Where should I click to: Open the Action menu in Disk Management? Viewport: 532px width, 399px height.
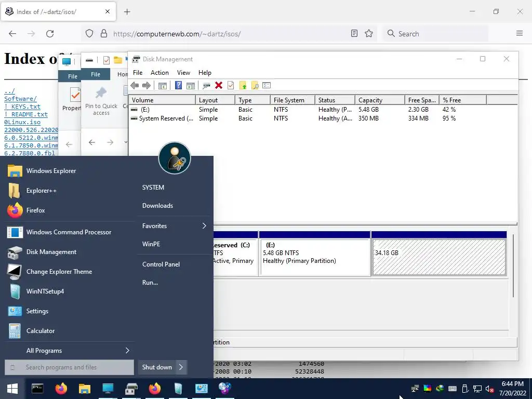159,73
